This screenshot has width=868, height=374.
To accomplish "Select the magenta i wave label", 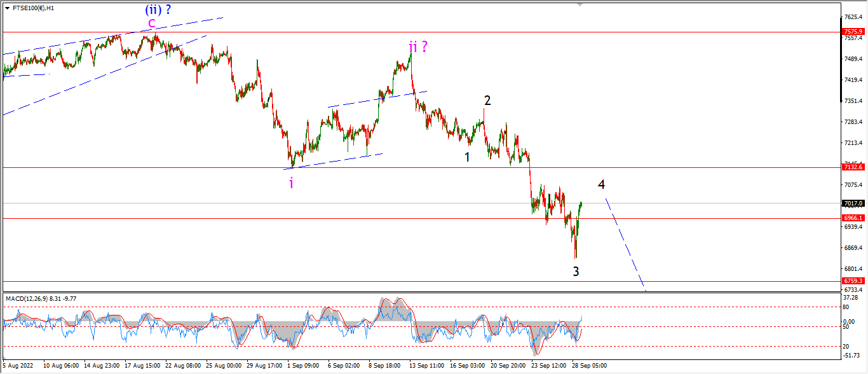I will [x=291, y=183].
